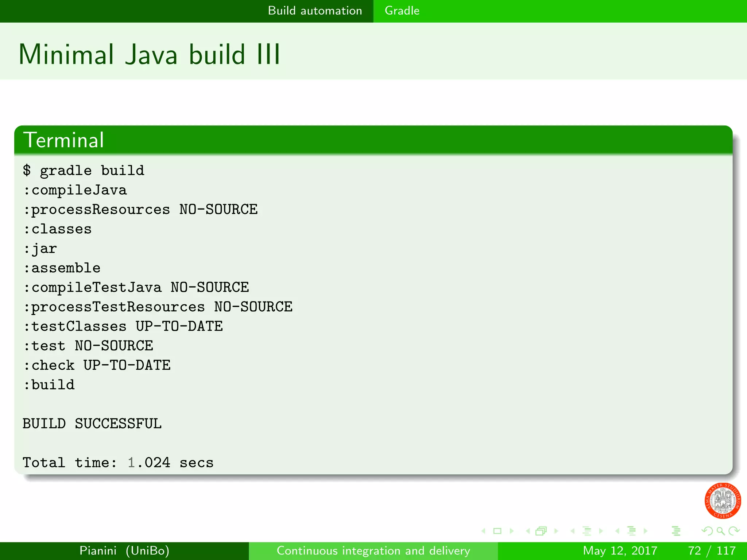Click the slide rectangle icon
The height and width of the screenshot is (560, 747).
click(497, 531)
